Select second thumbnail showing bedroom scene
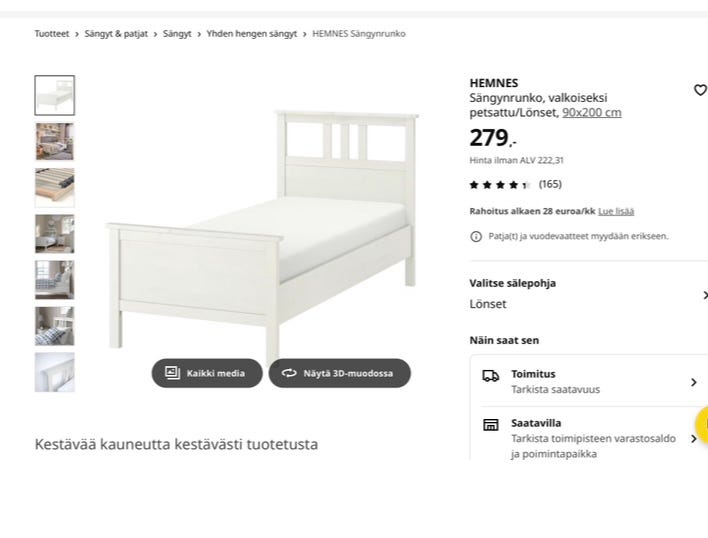 coord(54,142)
